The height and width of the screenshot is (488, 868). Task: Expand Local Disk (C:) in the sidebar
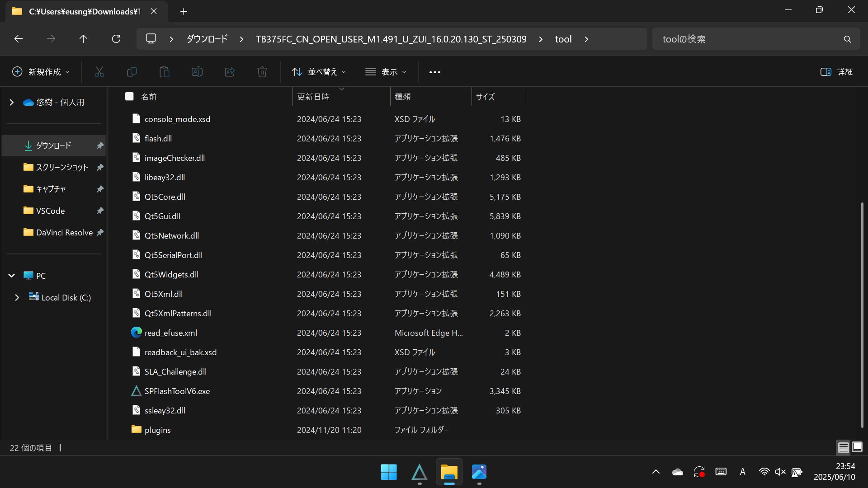(x=17, y=297)
